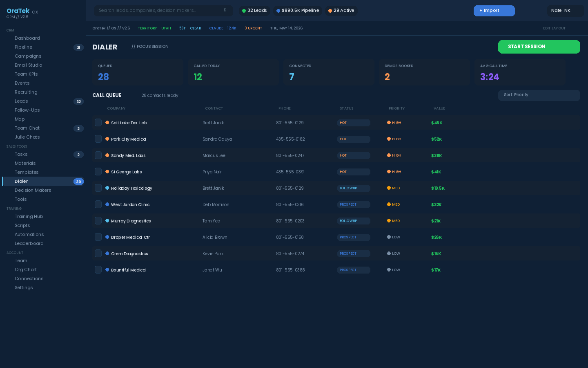Check the St George Labs checkbox
The image size is (588, 368).
pos(98,172)
